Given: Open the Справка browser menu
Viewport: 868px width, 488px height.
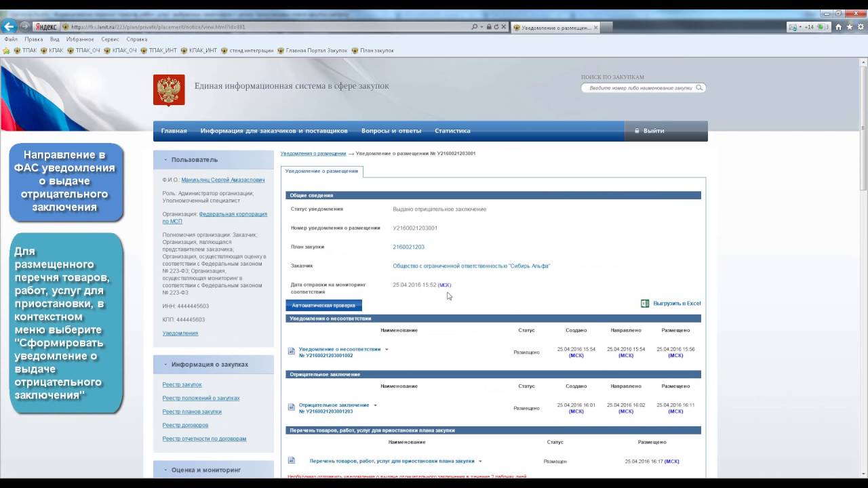Looking at the screenshot, I should coord(137,39).
